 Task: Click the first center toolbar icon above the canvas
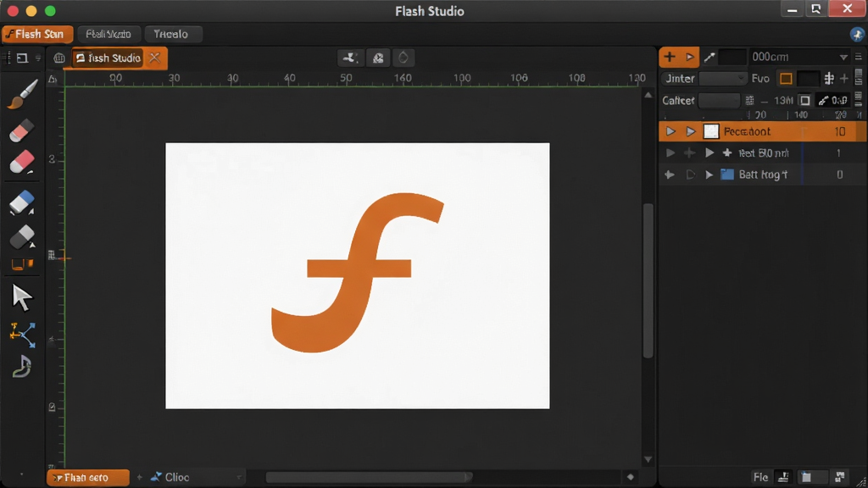click(x=350, y=58)
